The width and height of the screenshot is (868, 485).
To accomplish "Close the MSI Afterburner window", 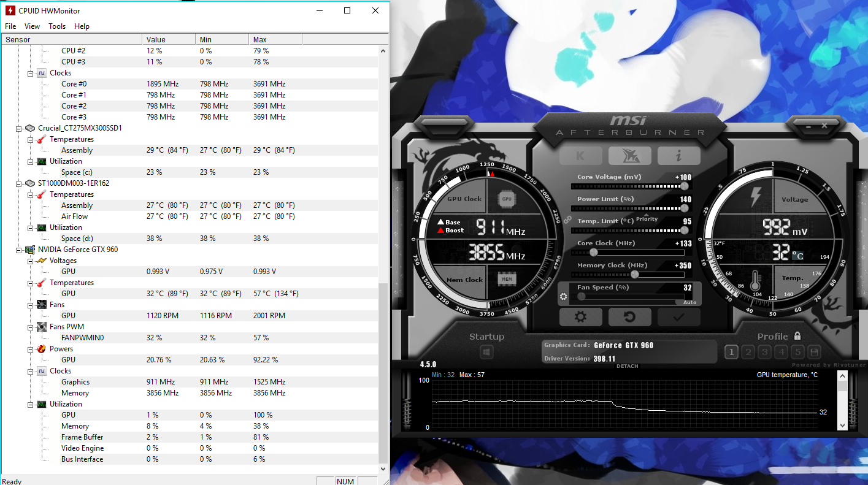I will (824, 125).
